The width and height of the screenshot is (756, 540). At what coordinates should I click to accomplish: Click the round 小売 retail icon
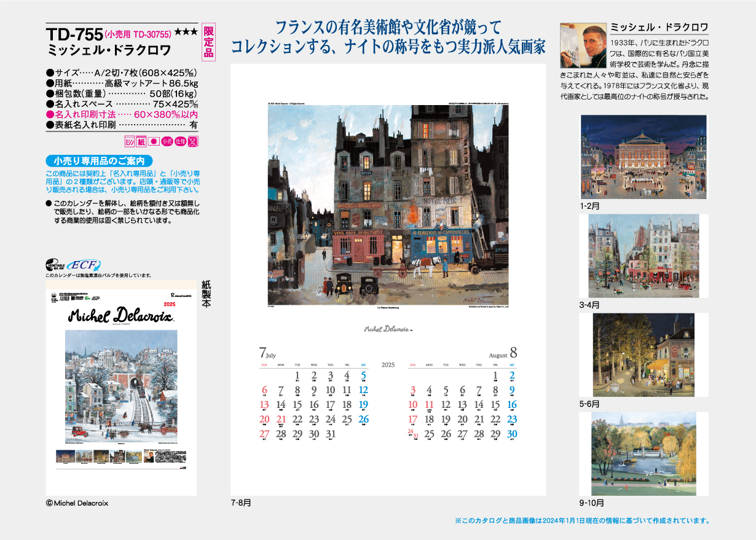(167, 141)
